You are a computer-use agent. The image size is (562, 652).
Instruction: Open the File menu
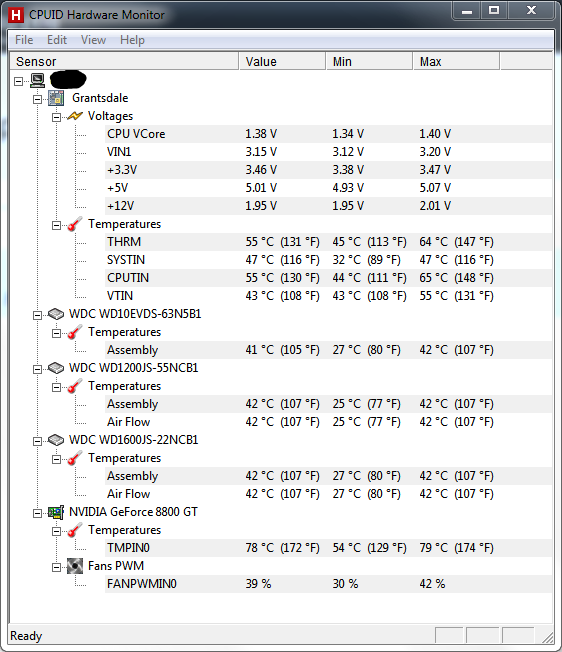click(x=24, y=40)
